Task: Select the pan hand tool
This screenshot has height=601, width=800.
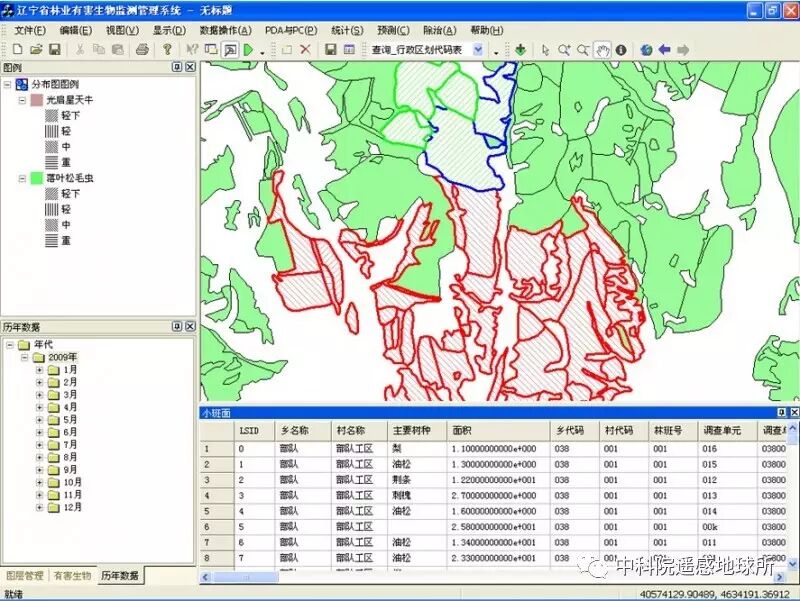Action: coord(603,49)
